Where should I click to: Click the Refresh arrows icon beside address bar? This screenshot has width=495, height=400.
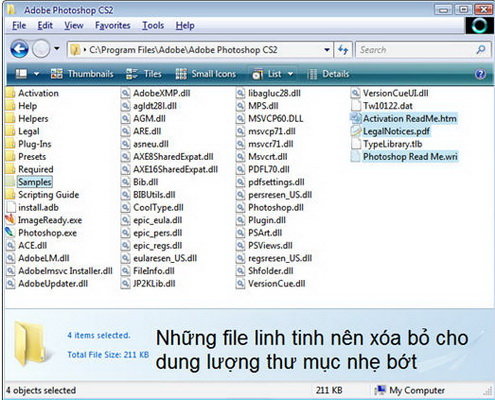(x=343, y=50)
